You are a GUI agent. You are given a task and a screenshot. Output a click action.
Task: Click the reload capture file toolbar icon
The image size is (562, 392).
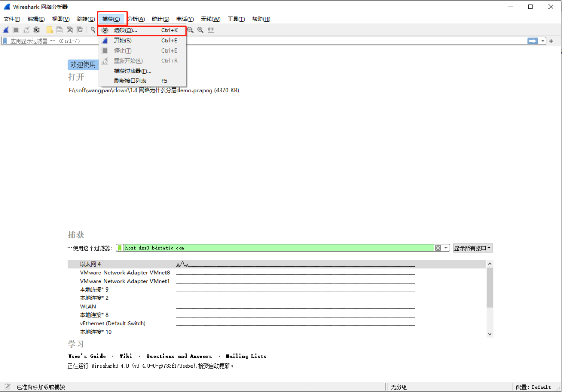point(80,30)
